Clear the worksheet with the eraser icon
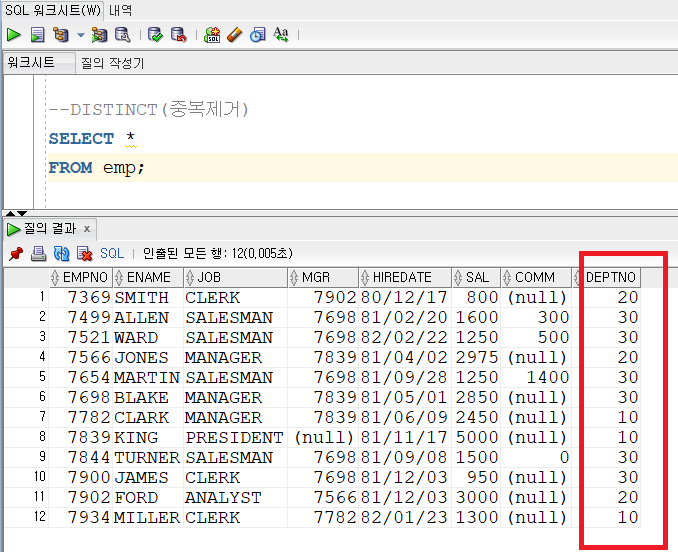This screenshot has width=678, height=552. coord(235,35)
